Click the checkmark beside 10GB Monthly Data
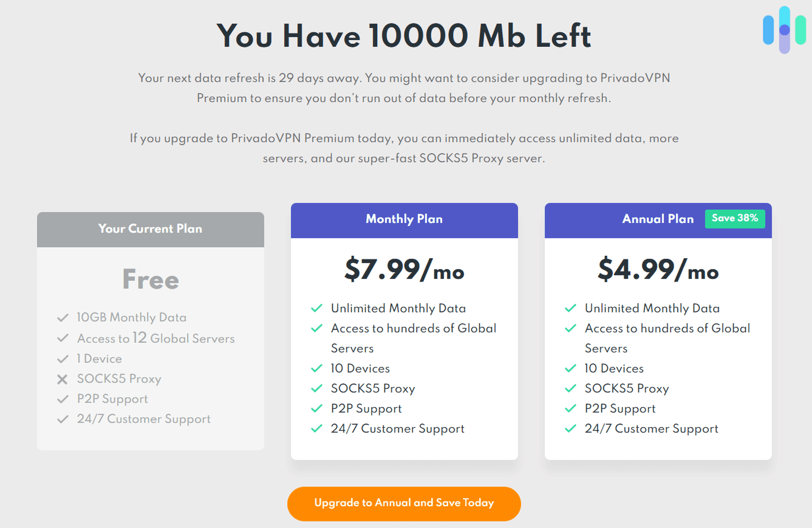 coord(63,318)
